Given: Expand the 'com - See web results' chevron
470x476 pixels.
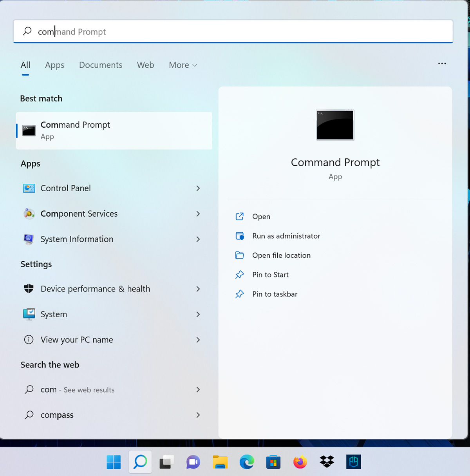Looking at the screenshot, I should point(198,389).
